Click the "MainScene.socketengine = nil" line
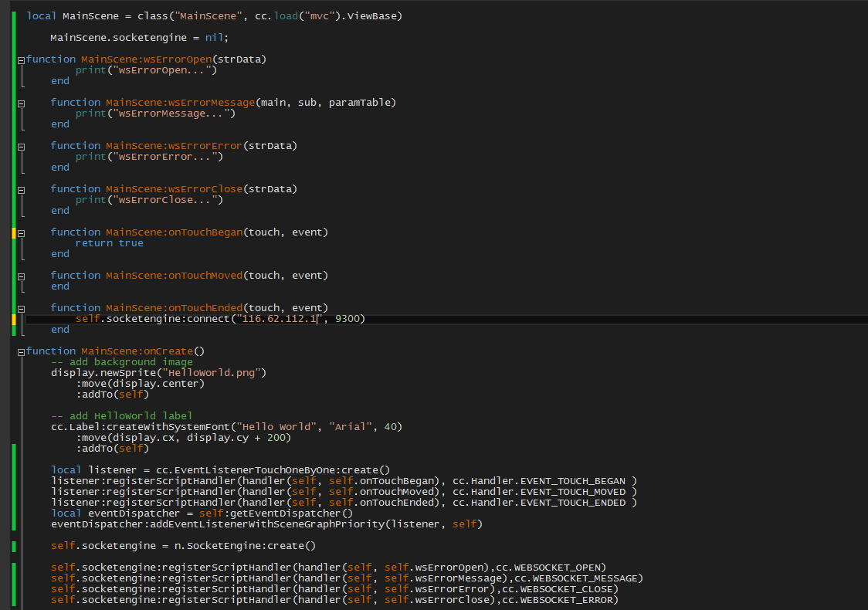Image resolution: width=868 pixels, height=610 pixels. tap(139, 38)
